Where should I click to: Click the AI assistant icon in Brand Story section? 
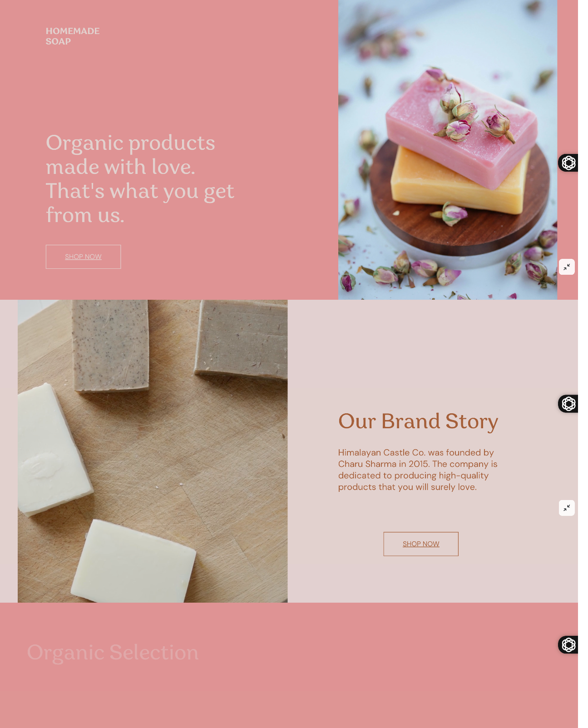click(568, 404)
